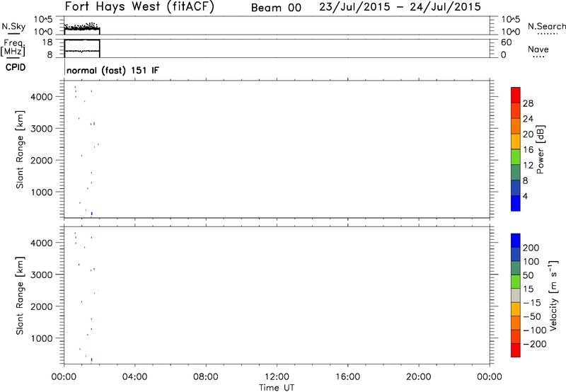Screen dimensions: 566x392
Task: Click the 'Velocity [m s-1]' colorbar title
Action: (x=553, y=295)
